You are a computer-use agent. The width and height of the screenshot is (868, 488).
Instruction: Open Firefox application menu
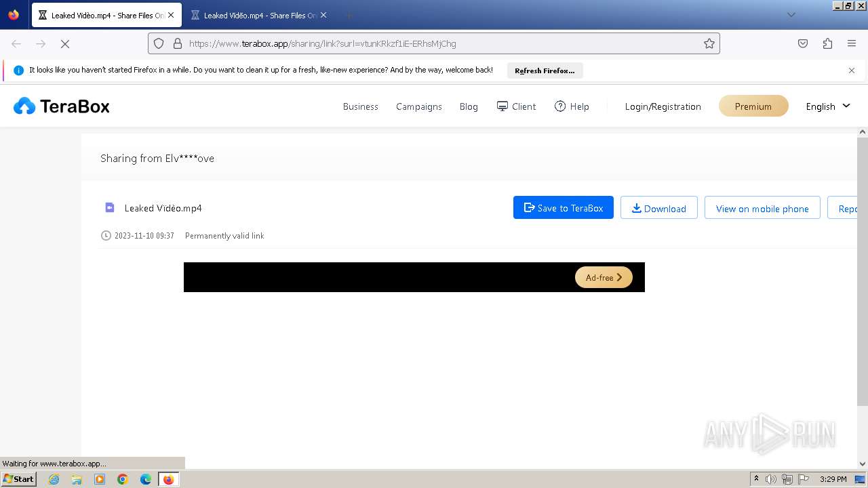point(852,43)
